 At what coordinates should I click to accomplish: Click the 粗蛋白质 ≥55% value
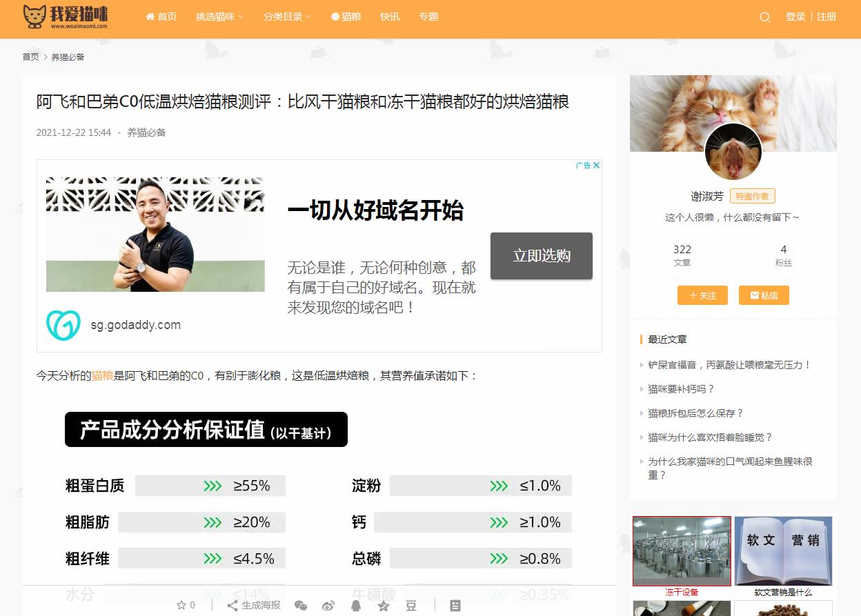pos(252,486)
